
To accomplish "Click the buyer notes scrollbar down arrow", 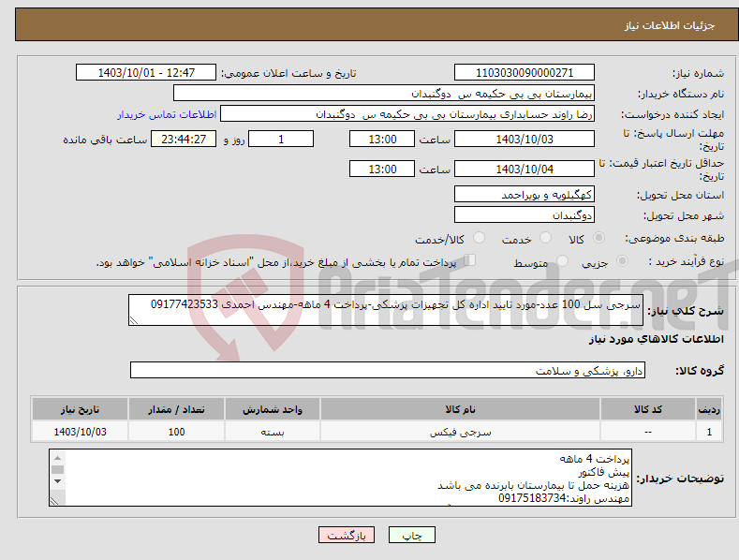I will pos(57,480).
